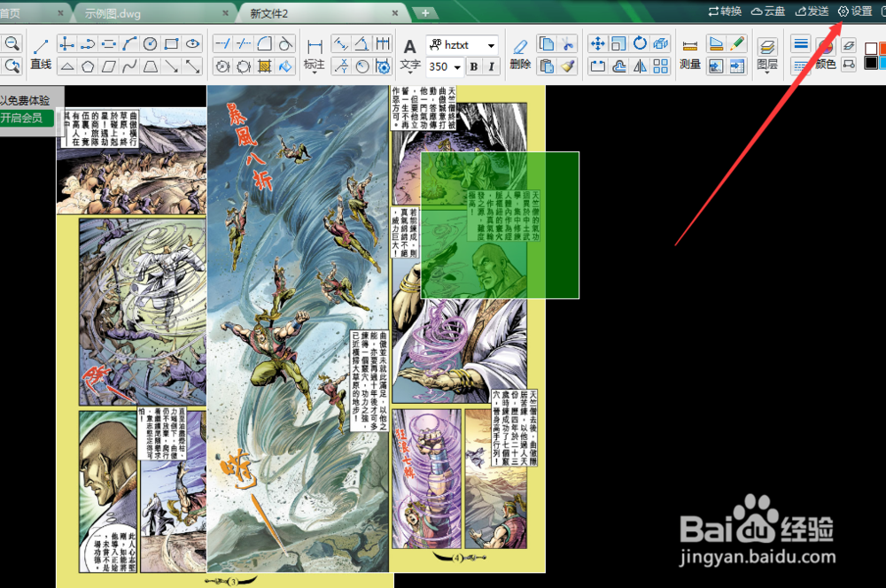The height and width of the screenshot is (588, 886).
Task: Open the 云盘 cloud drive menu
Action: [768, 12]
